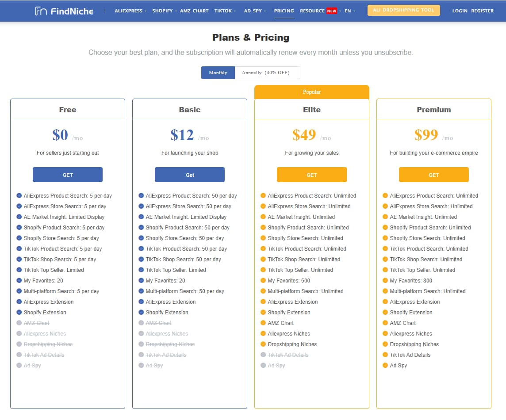This screenshot has width=506, height=420.
Task: Click orange bullet beside 'Dropshipping Niches' in Elite
Action: [x=263, y=344]
